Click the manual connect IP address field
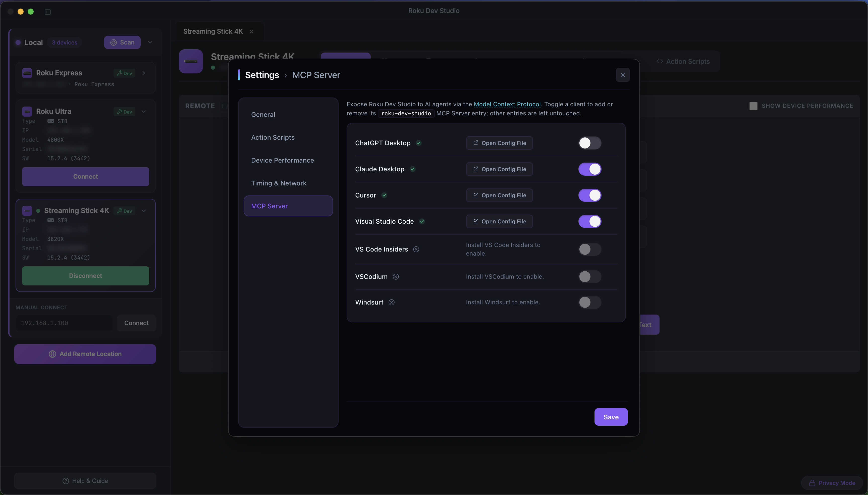 pyautogui.click(x=64, y=323)
